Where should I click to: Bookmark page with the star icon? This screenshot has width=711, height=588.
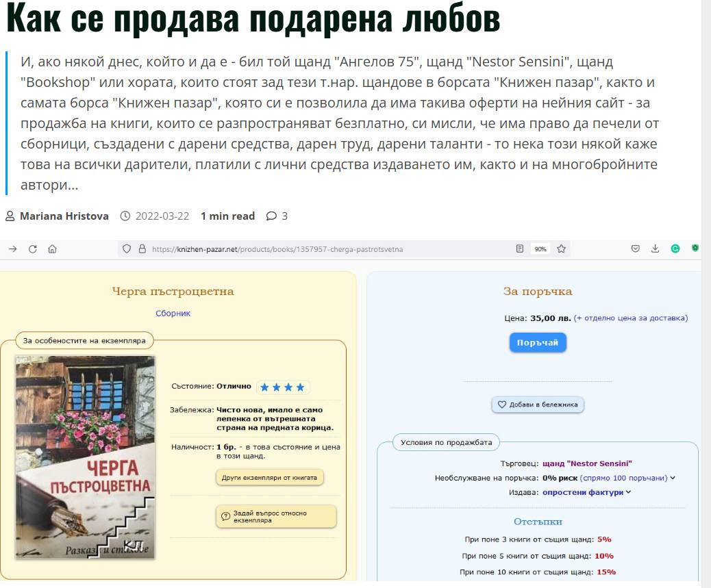click(561, 249)
